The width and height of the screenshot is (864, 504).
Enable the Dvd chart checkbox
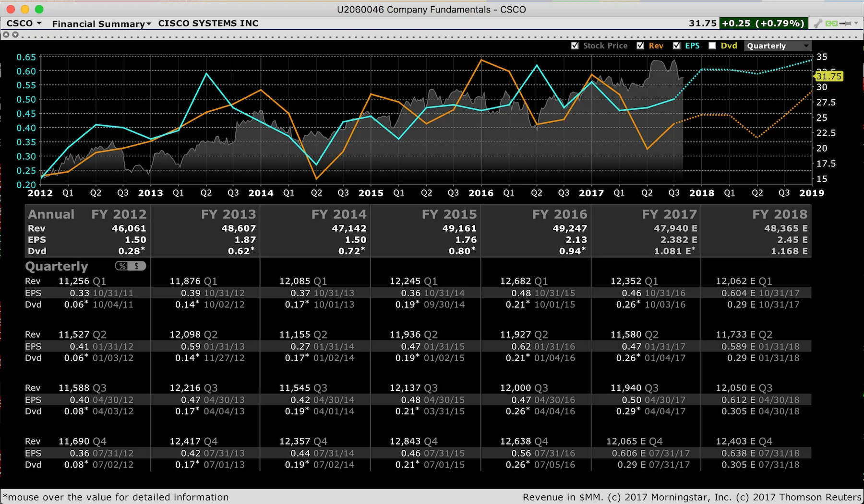(x=712, y=46)
